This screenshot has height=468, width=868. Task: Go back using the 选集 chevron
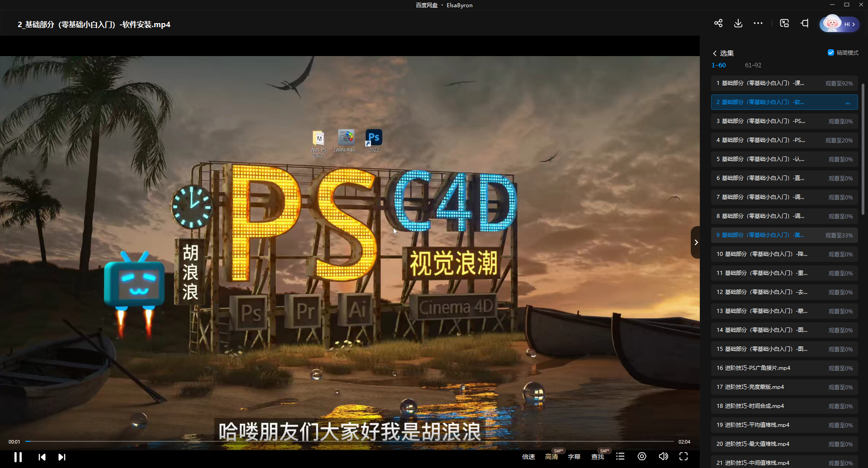[x=715, y=53]
